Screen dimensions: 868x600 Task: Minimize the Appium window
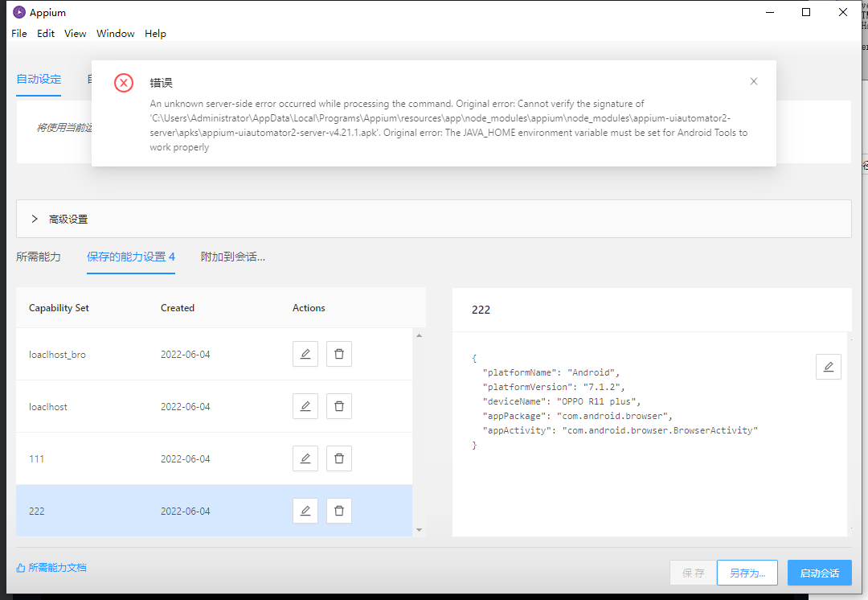pos(769,12)
